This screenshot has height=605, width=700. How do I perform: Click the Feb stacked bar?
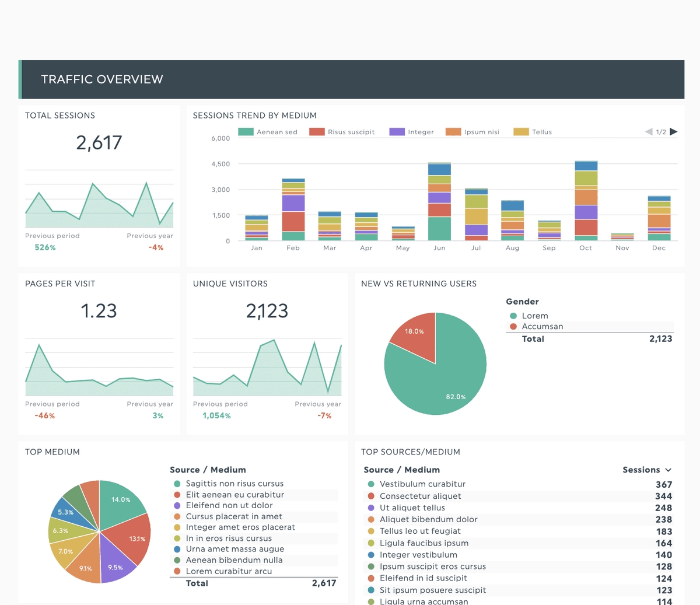(293, 209)
